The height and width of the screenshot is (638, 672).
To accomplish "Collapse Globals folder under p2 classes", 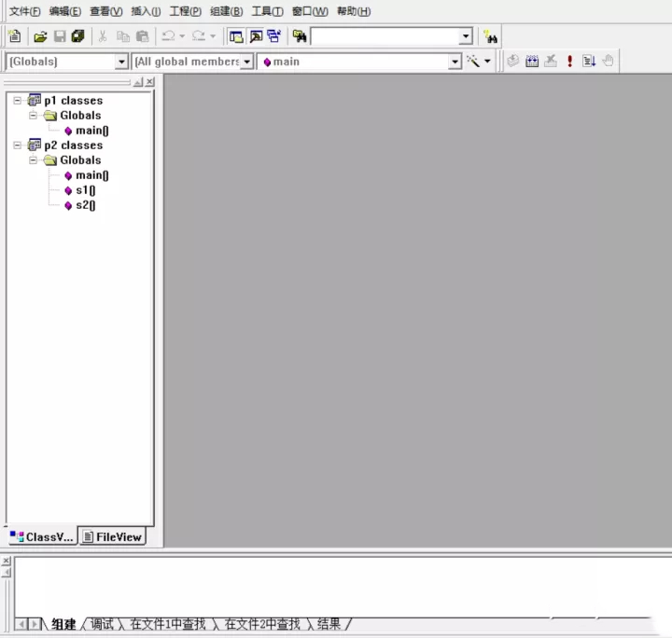I will [33, 160].
